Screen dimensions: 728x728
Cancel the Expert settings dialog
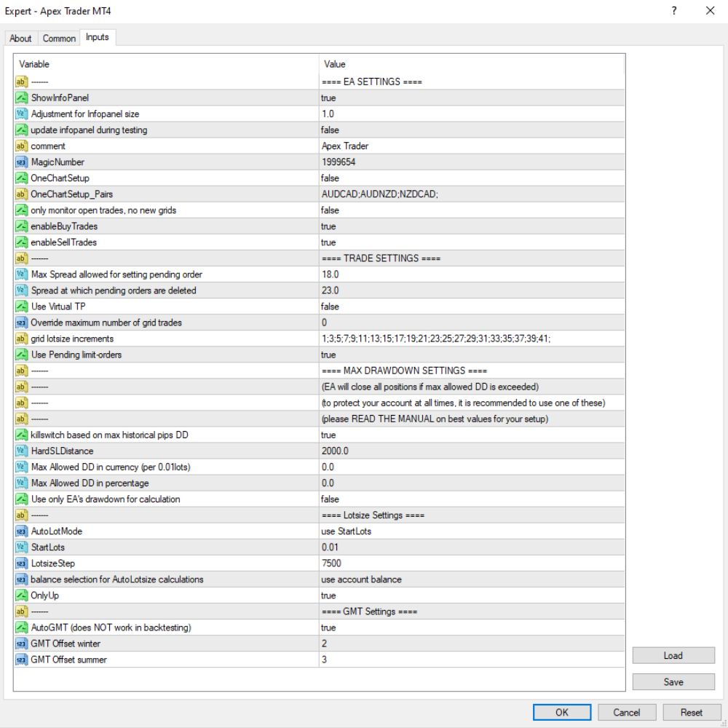click(627, 712)
